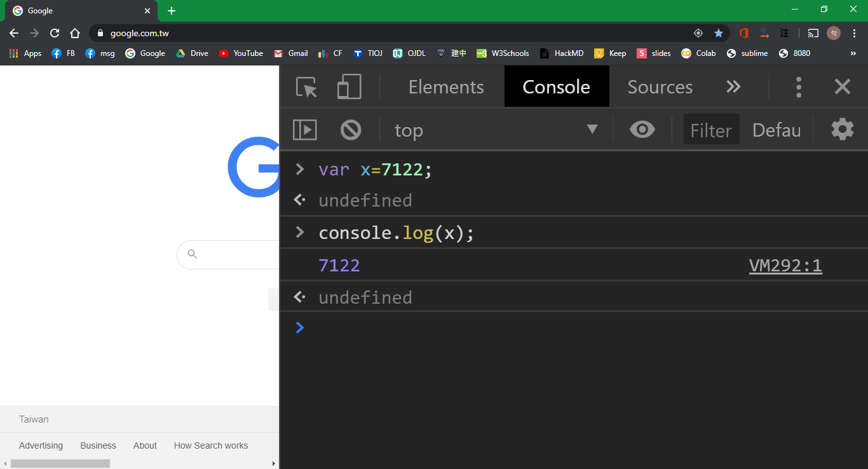Screen dimensions: 868x469
Task: Open the Sources panel tab
Action: point(660,87)
